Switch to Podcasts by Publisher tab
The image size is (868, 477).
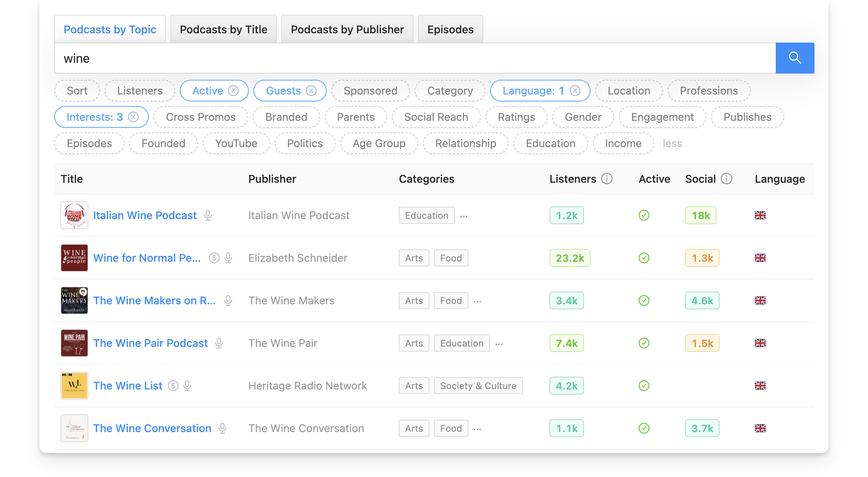[347, 29]
